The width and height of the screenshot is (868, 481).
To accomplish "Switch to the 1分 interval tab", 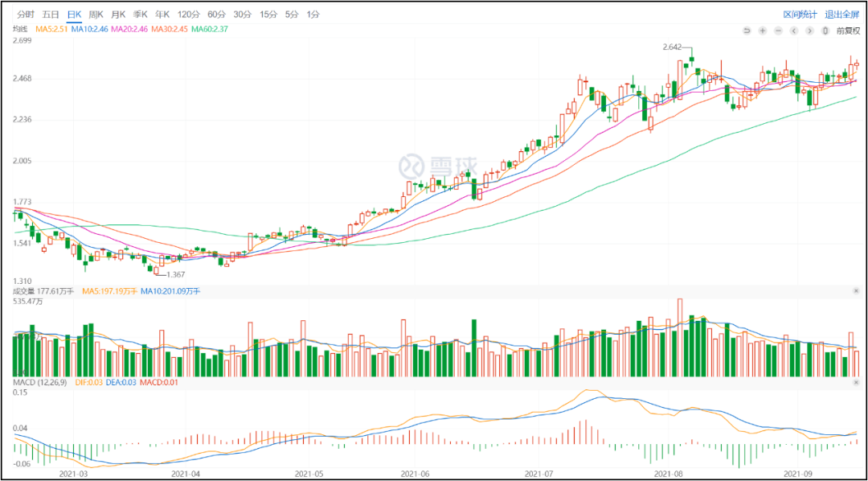I will pyautogui.click(x=313, y=15).
